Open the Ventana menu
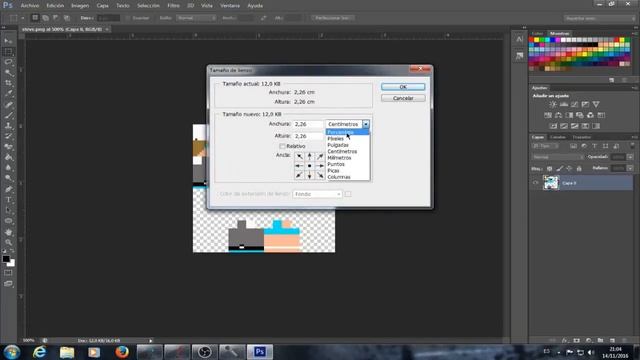The image size is (640, 360). pyautogui.click(x=230, y=6)
